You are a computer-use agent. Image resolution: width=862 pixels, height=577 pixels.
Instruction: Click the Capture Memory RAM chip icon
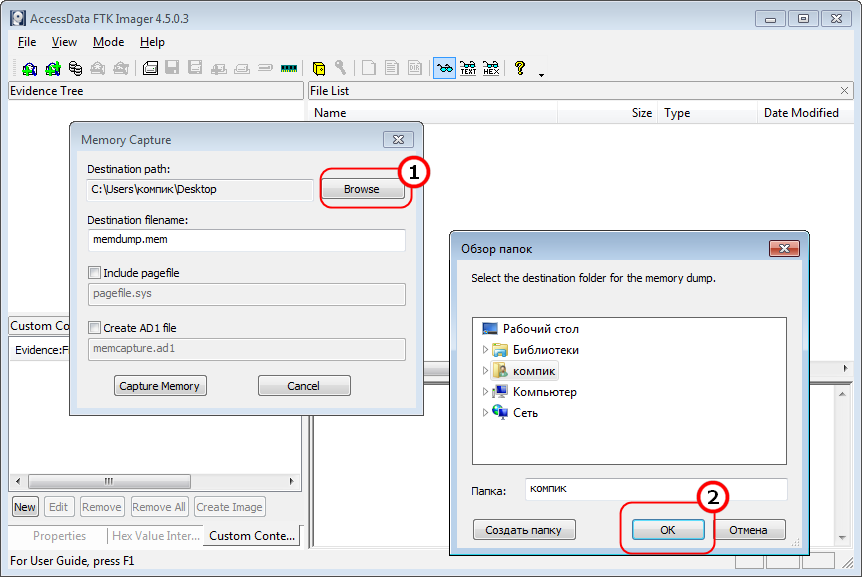click(289, 68)
